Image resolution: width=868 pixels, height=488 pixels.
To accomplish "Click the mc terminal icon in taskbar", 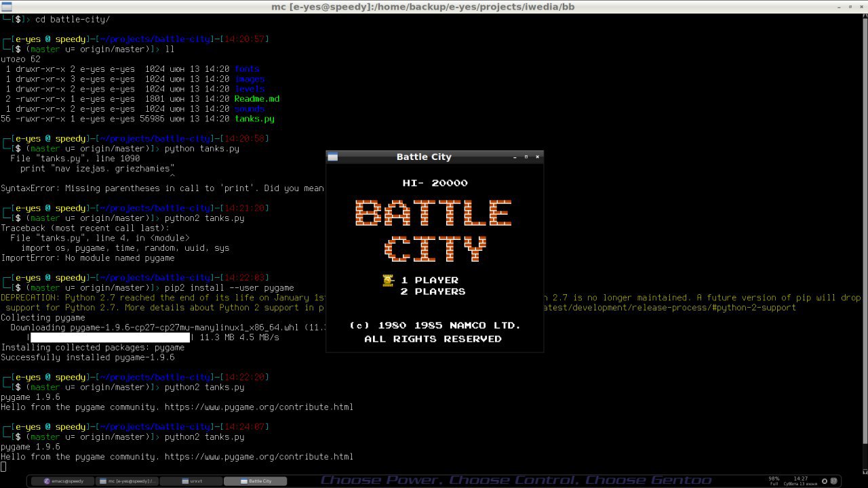I will [x=103, y=481].
